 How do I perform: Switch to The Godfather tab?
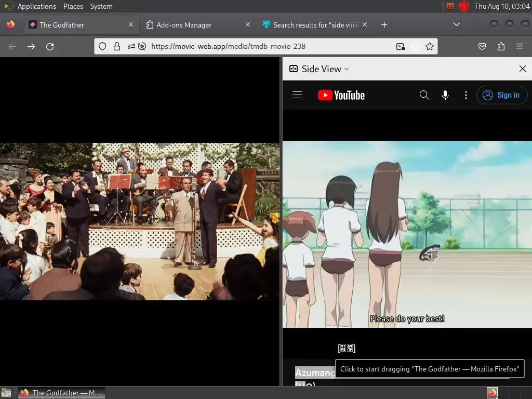81,25
